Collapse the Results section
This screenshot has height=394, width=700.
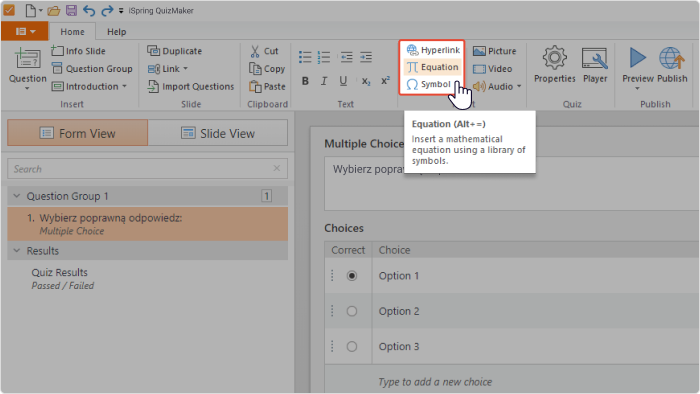coord(17,251)
